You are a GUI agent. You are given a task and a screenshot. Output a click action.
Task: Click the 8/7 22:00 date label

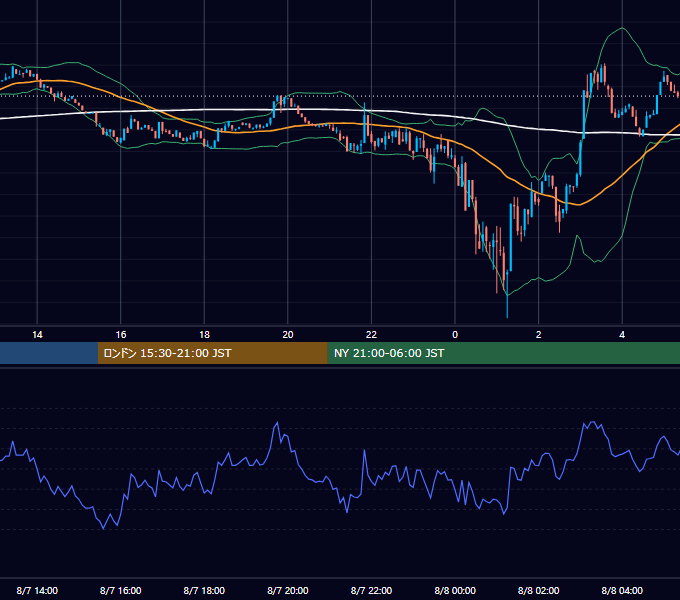[371, 590]
